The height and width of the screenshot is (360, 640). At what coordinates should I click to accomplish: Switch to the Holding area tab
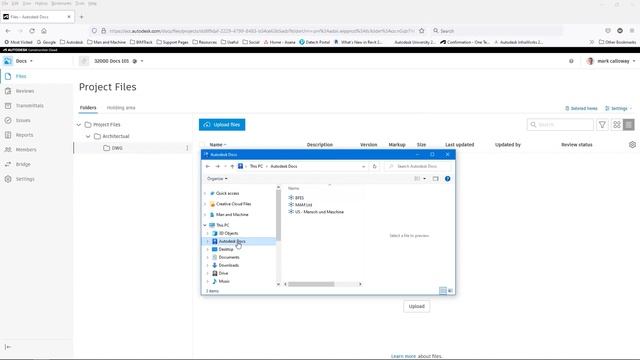(x=121, y=108)
